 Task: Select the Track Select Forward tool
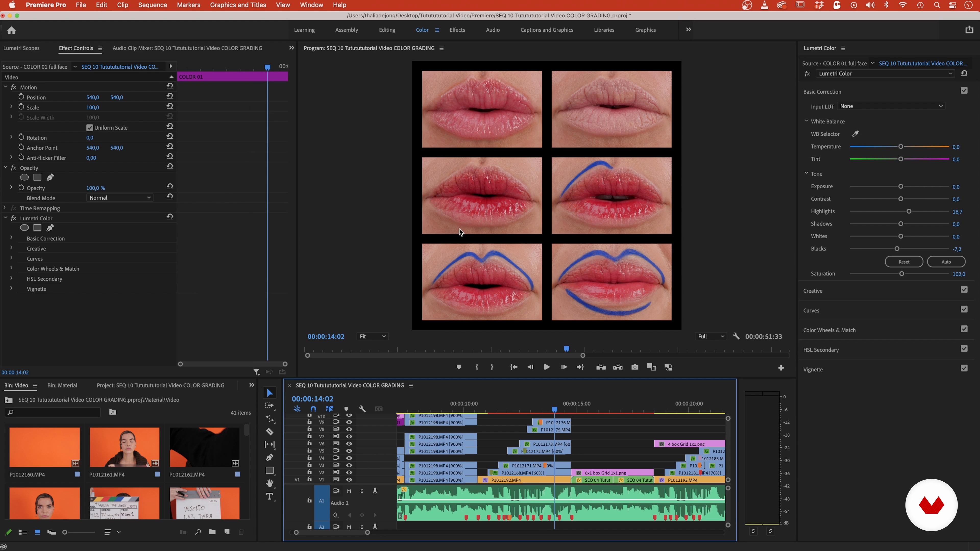269,406
